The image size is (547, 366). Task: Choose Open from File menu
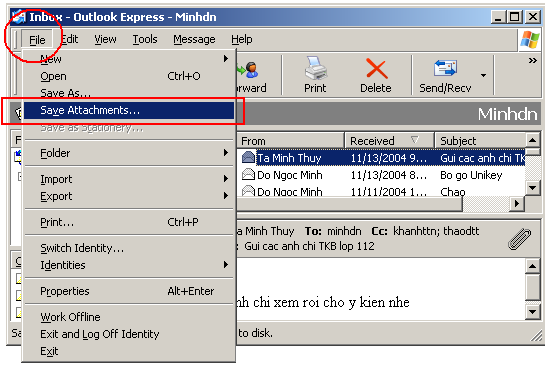[x=129, y=76]
